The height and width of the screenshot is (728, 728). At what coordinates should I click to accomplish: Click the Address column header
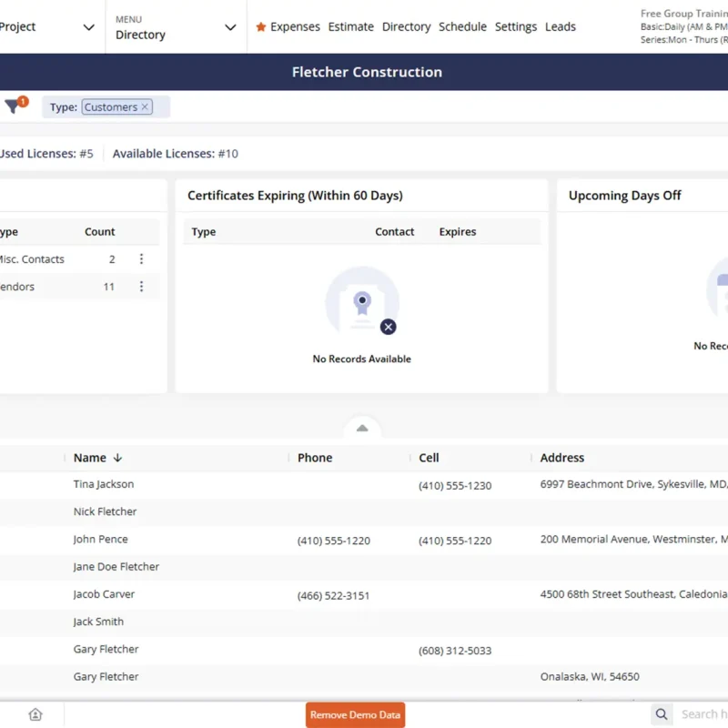click(x=561, y=458)
